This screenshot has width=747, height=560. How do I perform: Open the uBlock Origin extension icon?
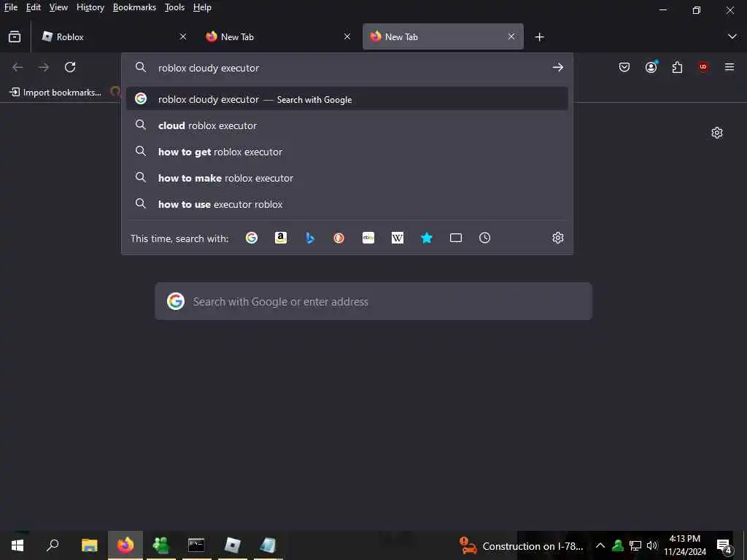click(703, 67)
